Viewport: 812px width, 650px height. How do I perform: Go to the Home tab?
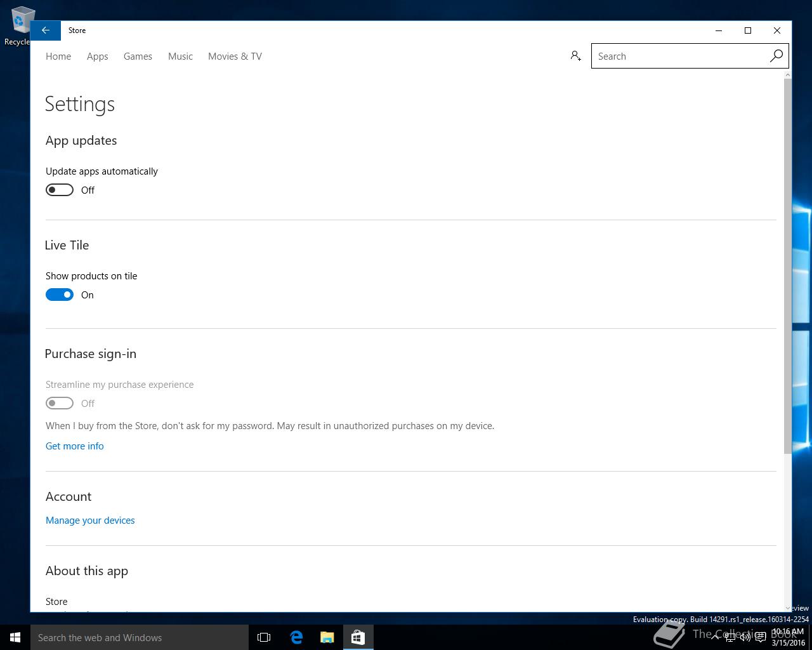(x=58, y=56)
